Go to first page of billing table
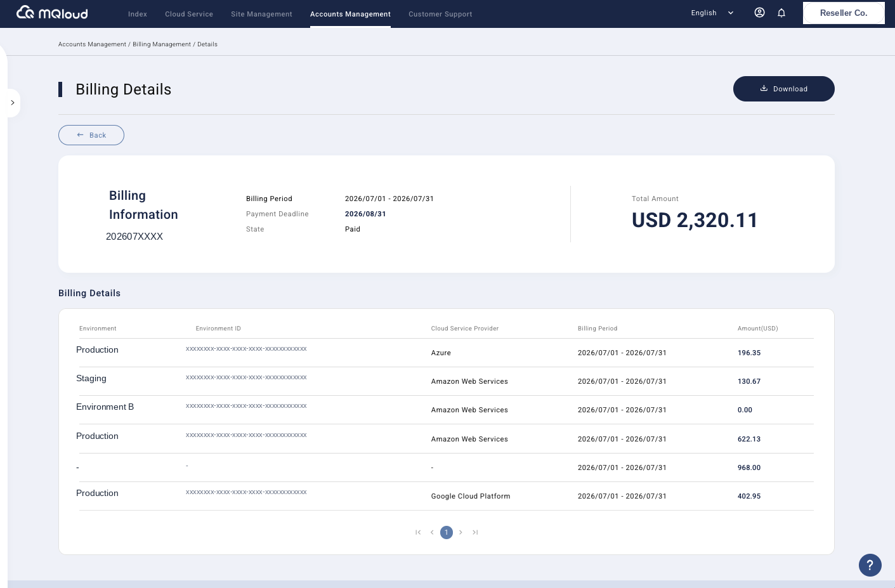Viewport: 895px width, 588px height. point(418,532)
